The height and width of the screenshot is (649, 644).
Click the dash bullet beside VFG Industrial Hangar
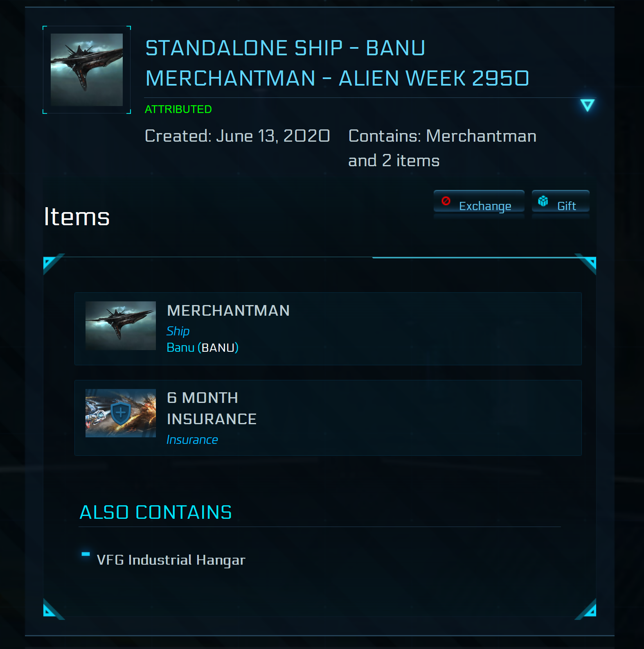(86, 554)
